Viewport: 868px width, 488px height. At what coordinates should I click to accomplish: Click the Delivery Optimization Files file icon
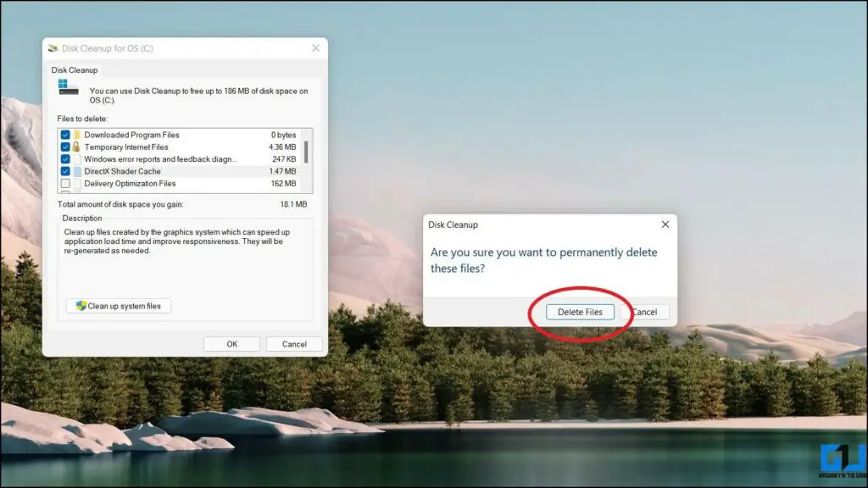77,183
